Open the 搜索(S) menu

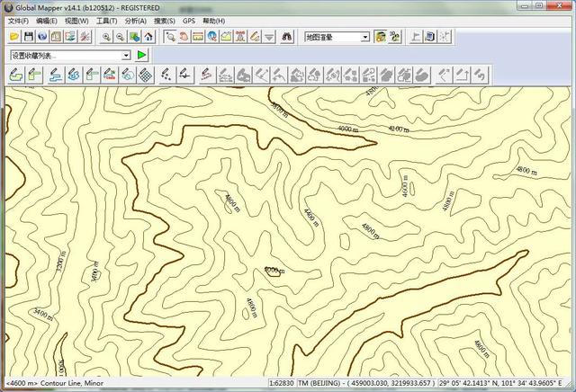point(164,21)
